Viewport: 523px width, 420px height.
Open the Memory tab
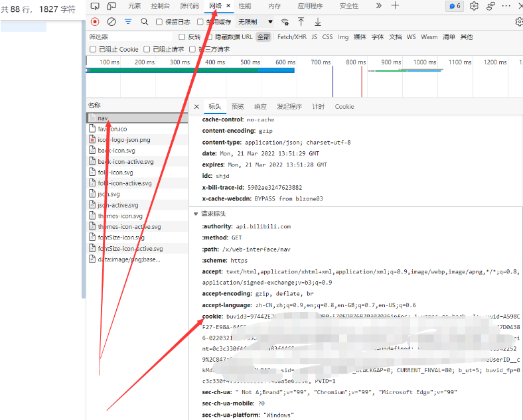tap(275, 6)
